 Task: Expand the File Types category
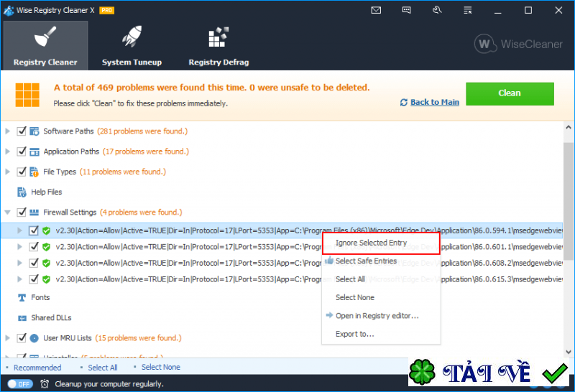pos(7,172)
